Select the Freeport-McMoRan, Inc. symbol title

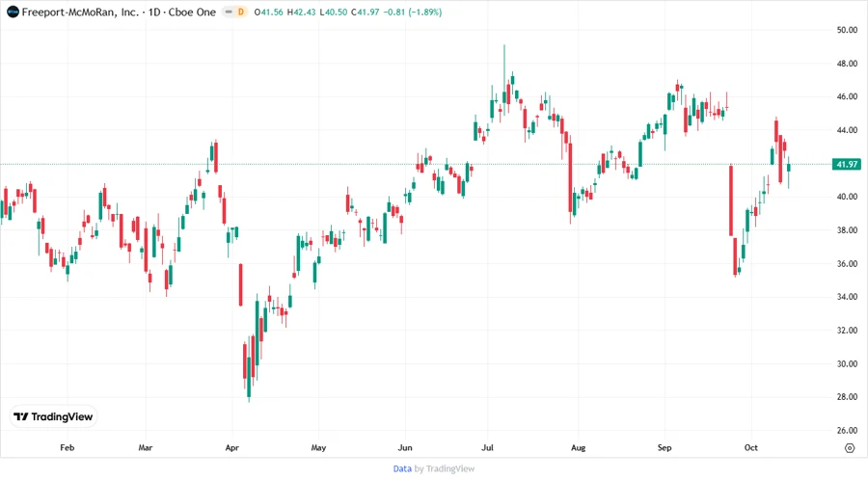point(75,10)
